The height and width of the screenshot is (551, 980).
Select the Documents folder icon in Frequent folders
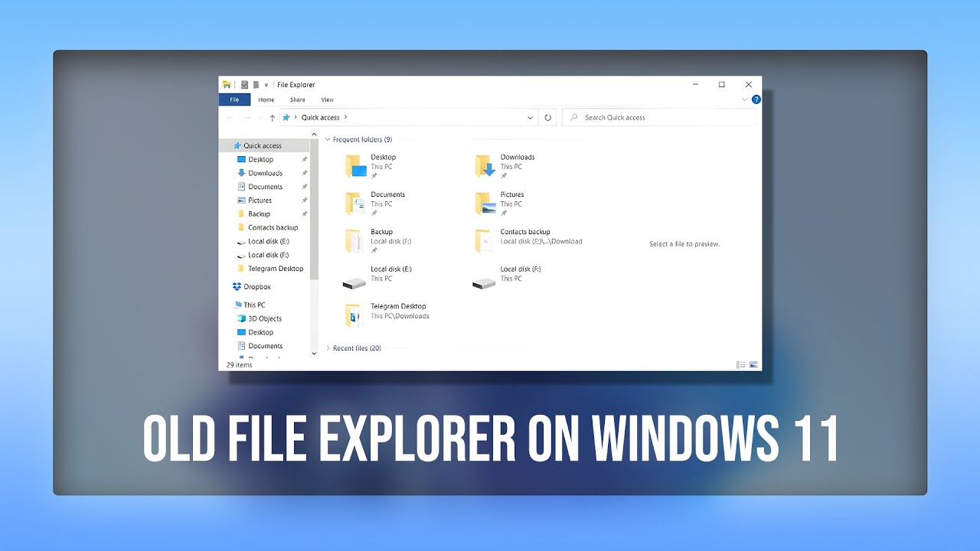[356, 203]
